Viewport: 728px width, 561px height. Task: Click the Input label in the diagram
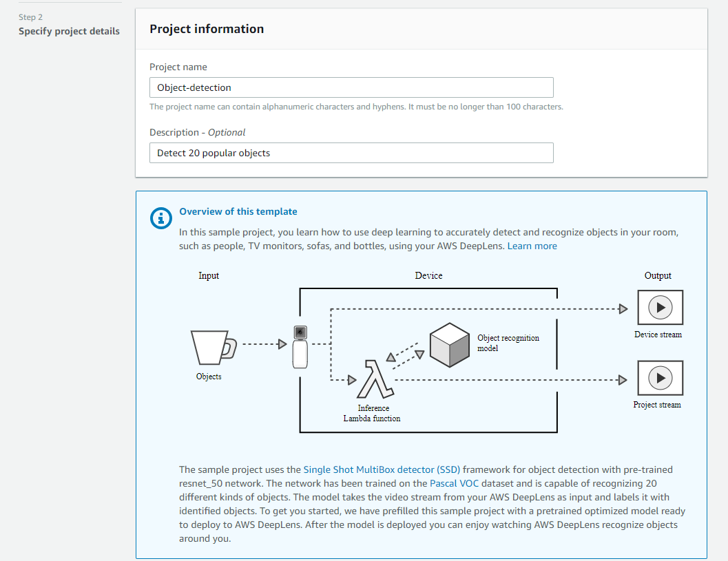209,275
